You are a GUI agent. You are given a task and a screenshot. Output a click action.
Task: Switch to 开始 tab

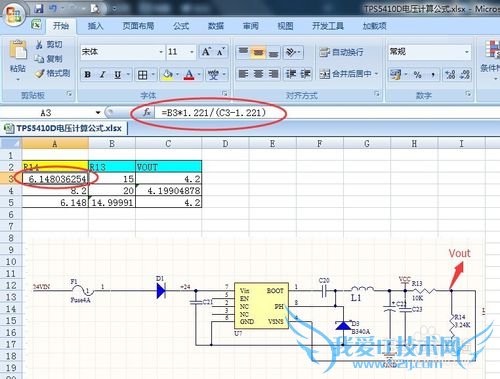(x=61, y=26)
